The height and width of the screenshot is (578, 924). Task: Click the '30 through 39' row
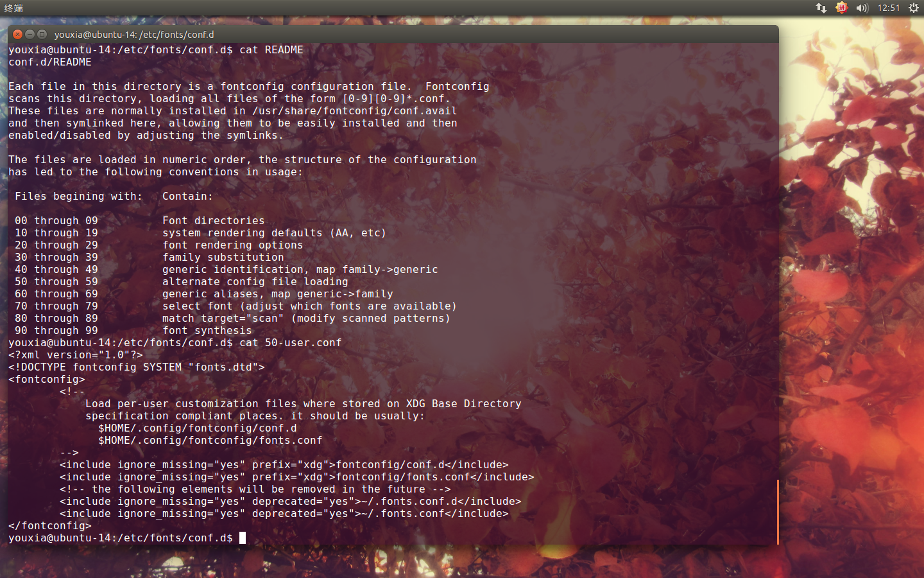pyautogui.click(x=56, y=257)
